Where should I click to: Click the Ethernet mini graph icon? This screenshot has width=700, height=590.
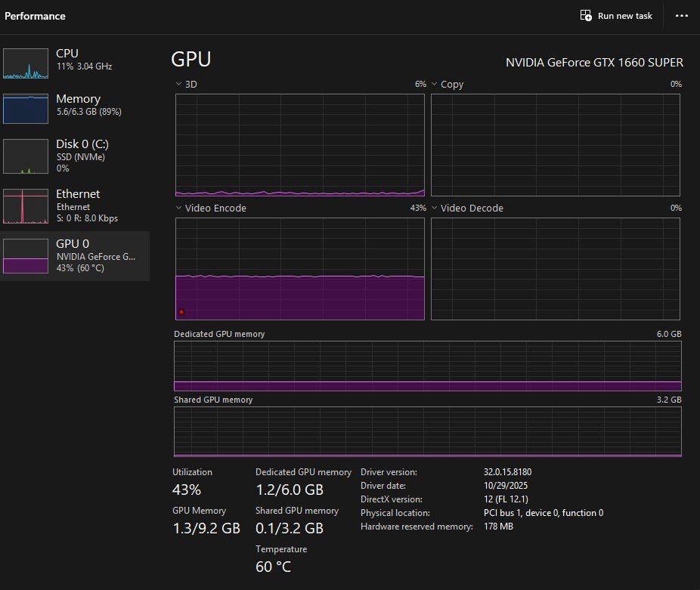click(x=26, y=206)
